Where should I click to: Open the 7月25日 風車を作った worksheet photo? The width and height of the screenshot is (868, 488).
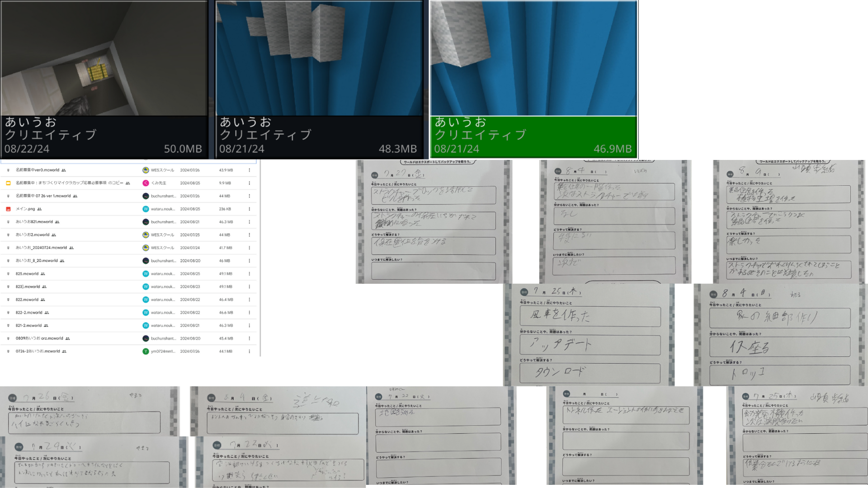click(589, 335)
